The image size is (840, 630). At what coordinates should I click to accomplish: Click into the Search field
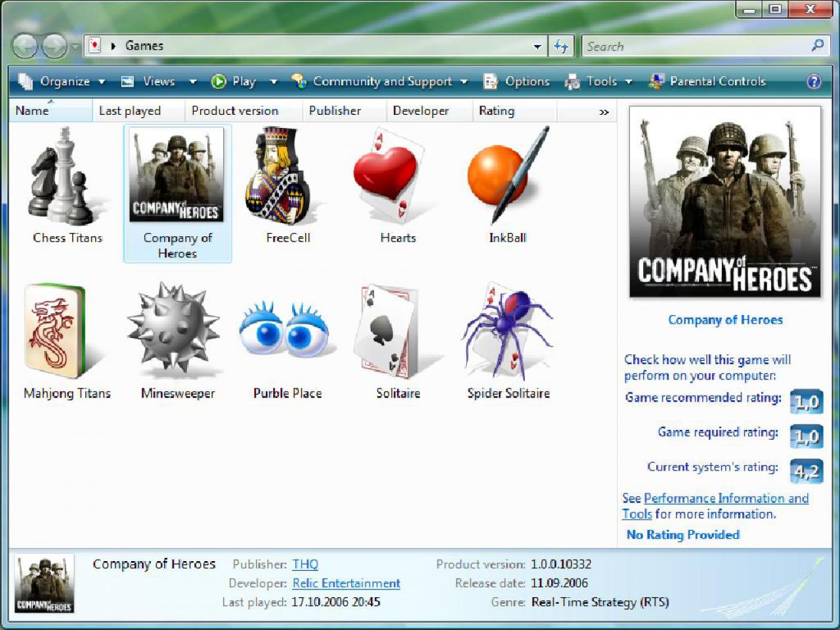click(697, 46)
